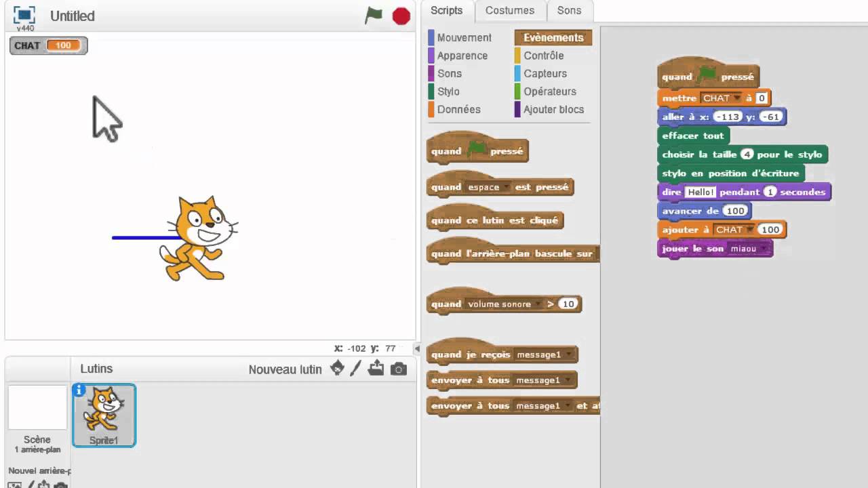Toggle fullscreen presentation mode icon

(24, 15)
